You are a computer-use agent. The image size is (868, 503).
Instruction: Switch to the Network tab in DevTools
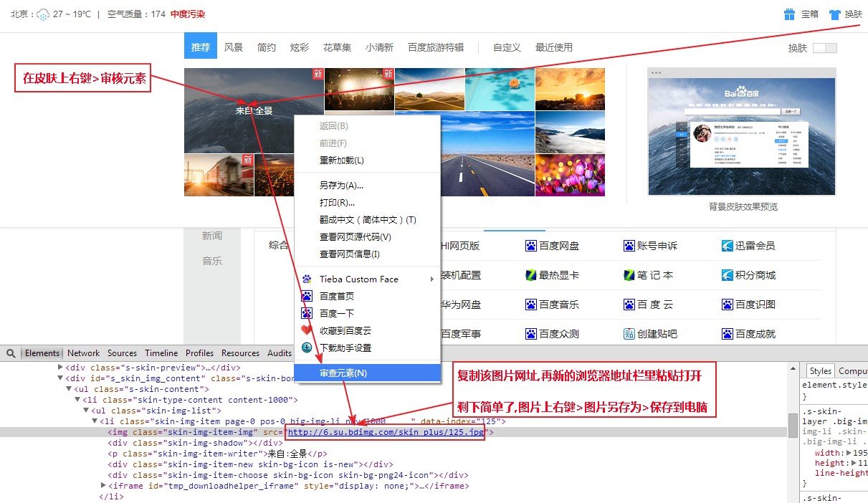tap(83, 353)
